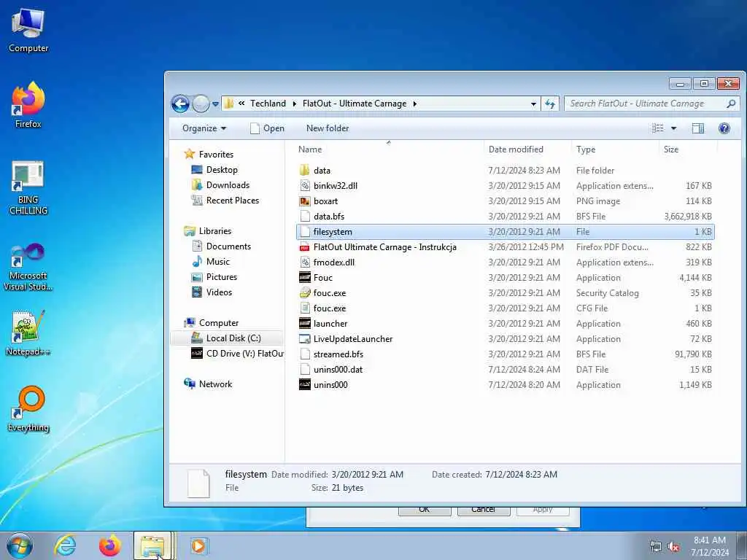Sort by the Name column header

coord(309,149)
